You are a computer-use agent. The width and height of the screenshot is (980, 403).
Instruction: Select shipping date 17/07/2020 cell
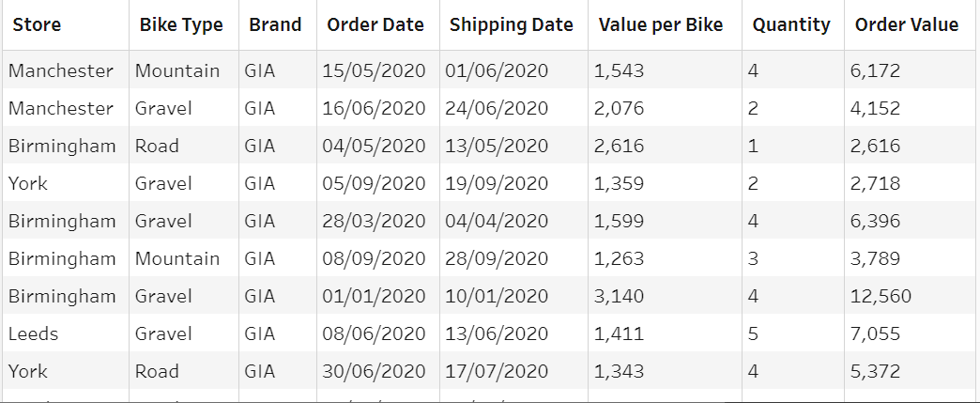pyautogui.click(x=497, y=371)
